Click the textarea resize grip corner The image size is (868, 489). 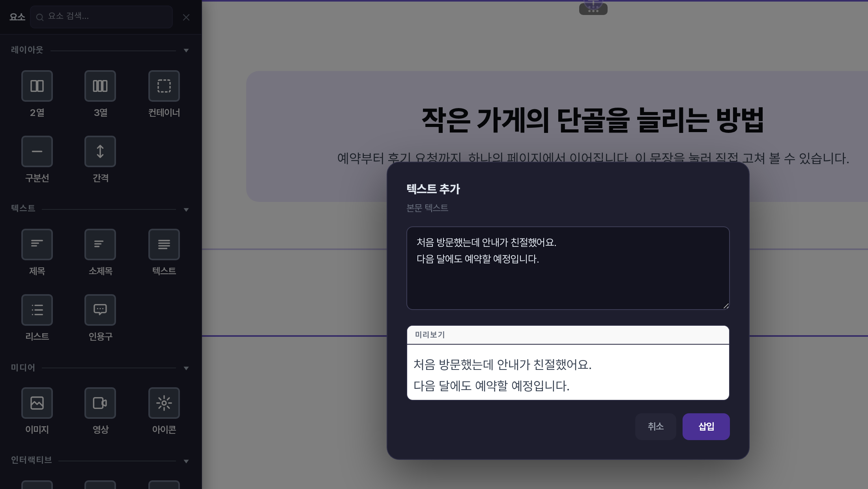(x=726, y=306)
